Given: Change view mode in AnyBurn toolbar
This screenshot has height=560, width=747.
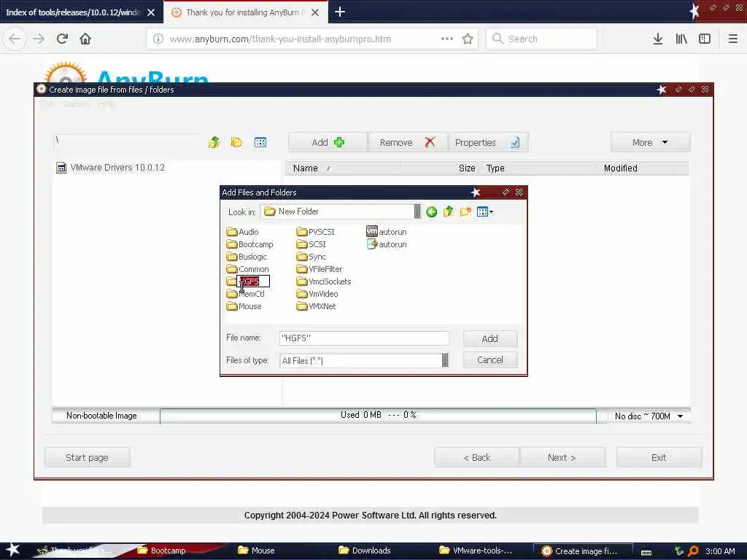Looking at the screenshot, I should [x=260, y=142].
